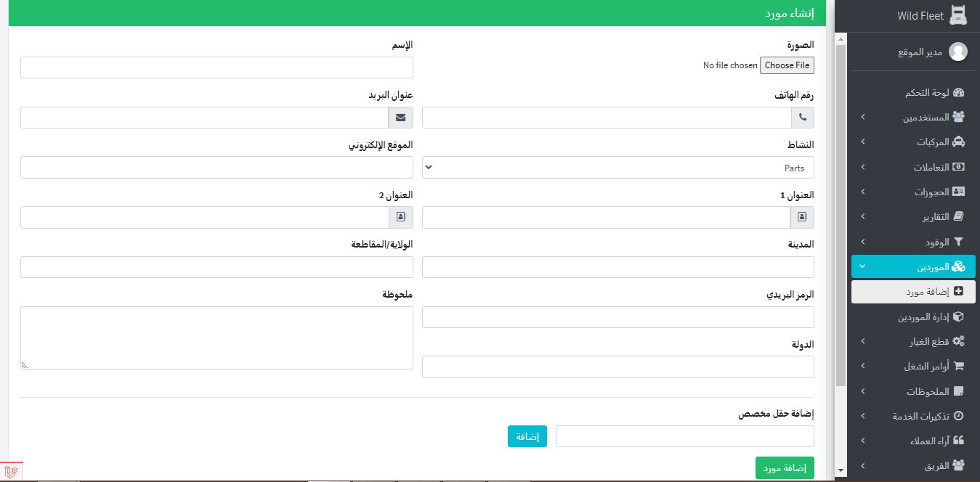Click the Wild Fleet truck logo icon
This screenshot has height=482, width=980.
pos(959,15)
